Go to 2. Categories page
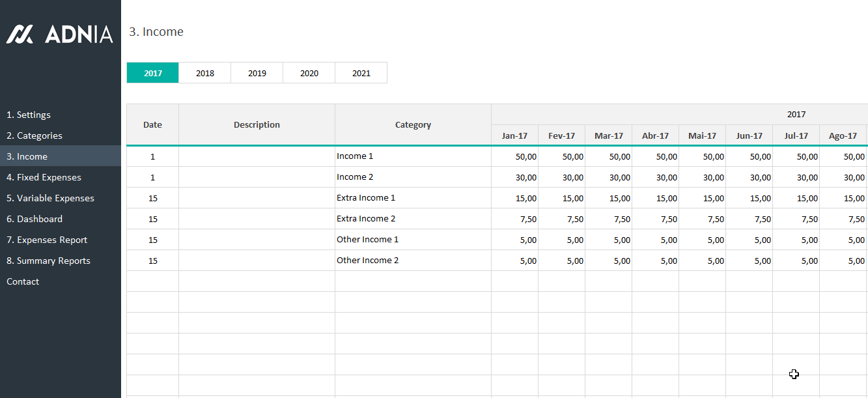The width and height of the screenshot is (868, 398). pyautogui.click(x=35, y=135)
